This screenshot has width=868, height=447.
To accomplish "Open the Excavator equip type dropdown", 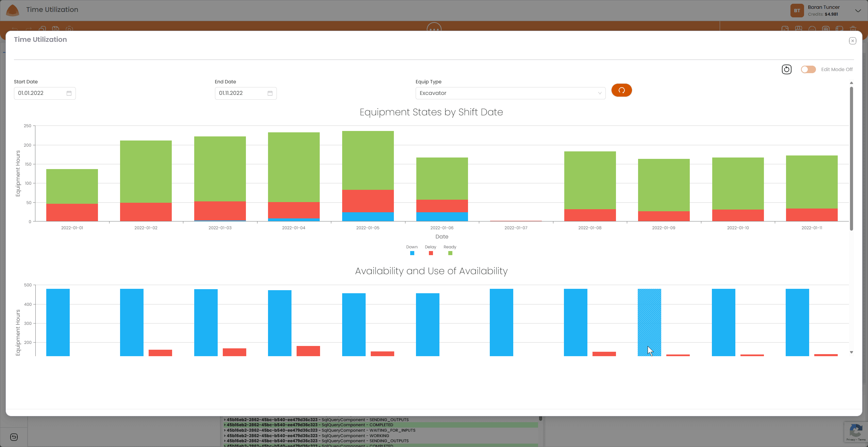I will pos(510,93).
